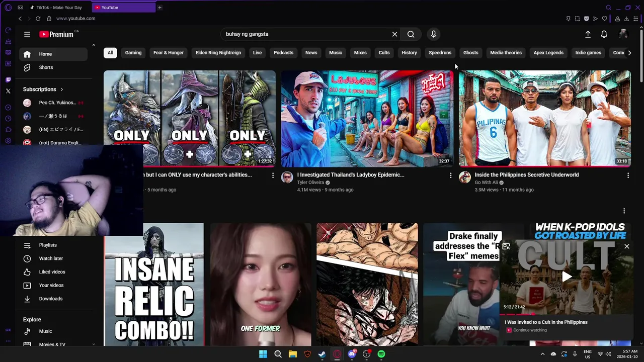Open Twitch panel in Opera sidebar
The image size is (644, 362).
(x=8, y=80)
